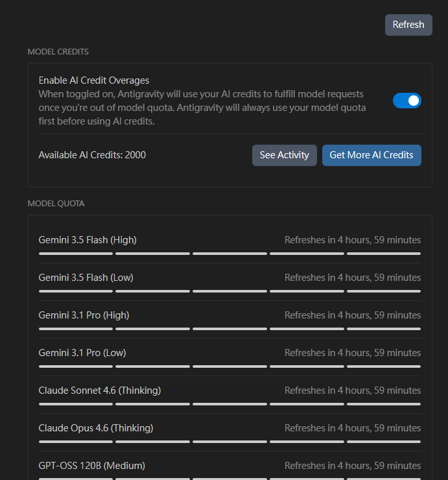This screenshot has height=480, width=448.
Task: Click refresh time for Gemini 3.1 Pro (Low)
Action: [353, 353]
